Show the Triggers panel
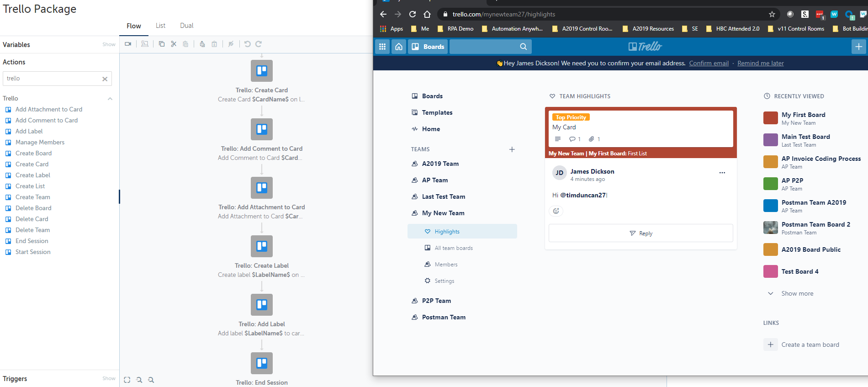The width and height of the screenshot is (868, 387). click(x=109, y=378)
